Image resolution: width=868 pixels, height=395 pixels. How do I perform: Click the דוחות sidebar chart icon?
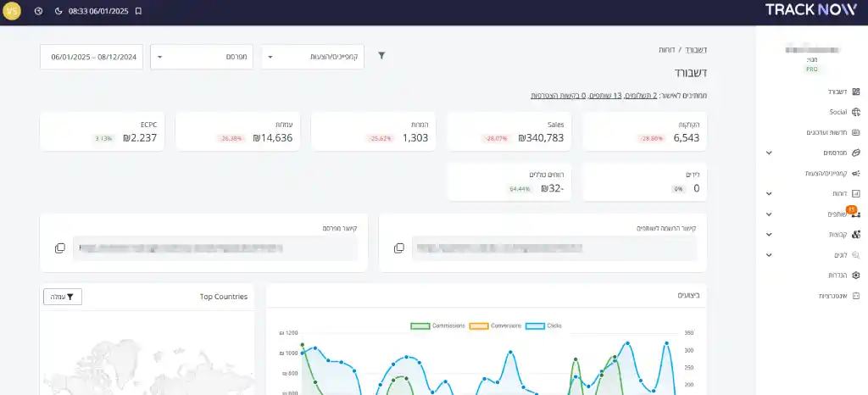[x=856, y=193]
